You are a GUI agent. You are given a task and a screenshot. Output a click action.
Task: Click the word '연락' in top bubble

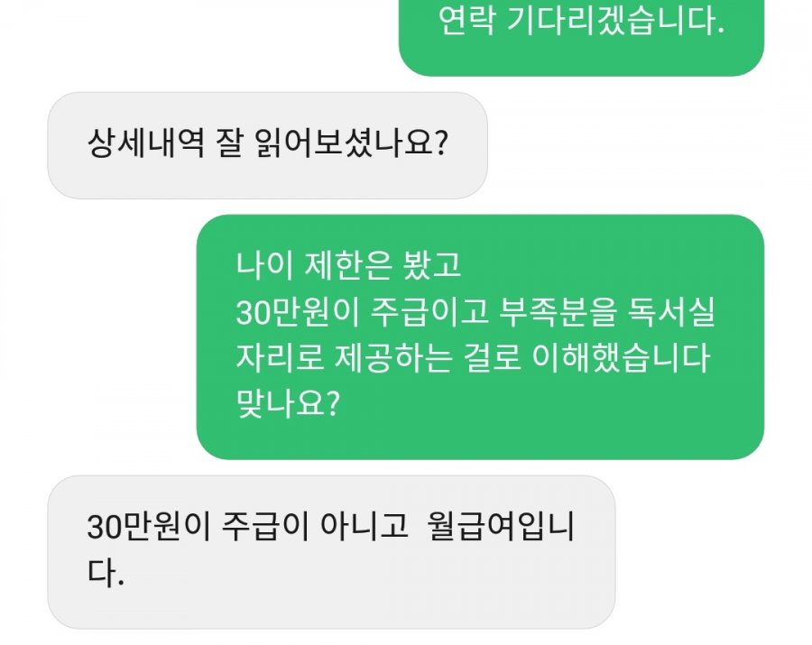click(x=466, y=21)
